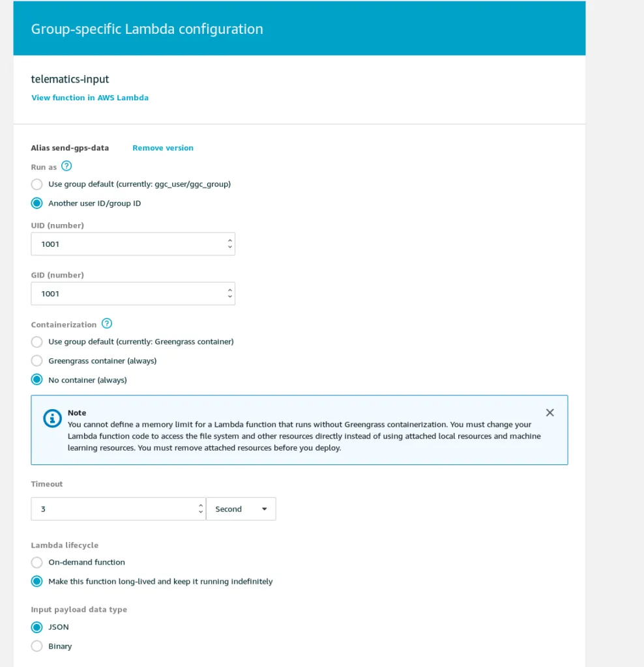644x667 pixels.
Task: Click the GID number stepper arrows
Action: click(229, 293)
